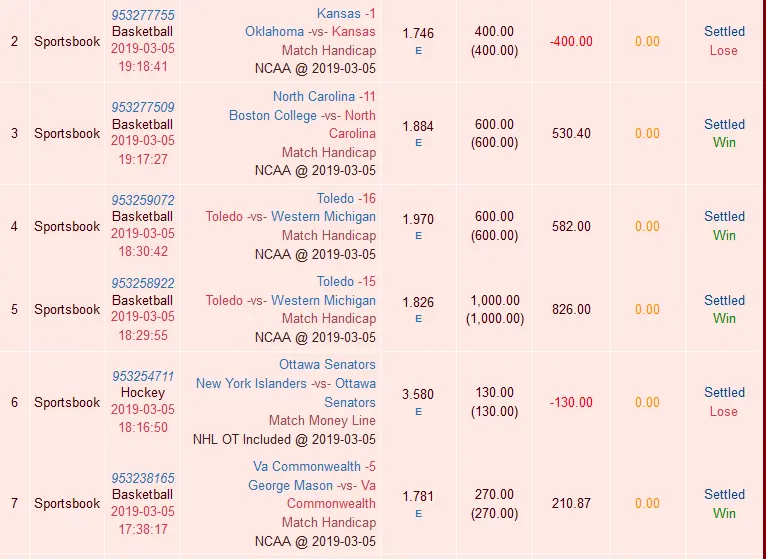Click the E icon under odds 1.970
The height and width of the screenshot is (559, 766).
click(x=418, y=235)
